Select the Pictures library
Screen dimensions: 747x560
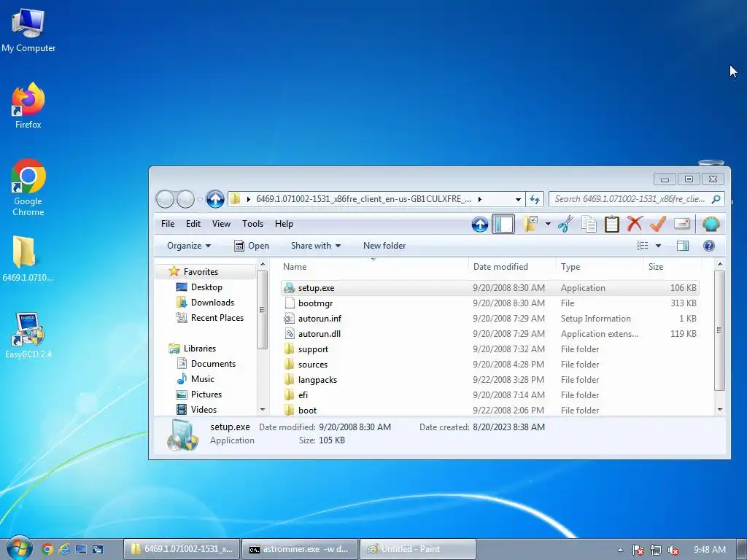pos(206,394)
